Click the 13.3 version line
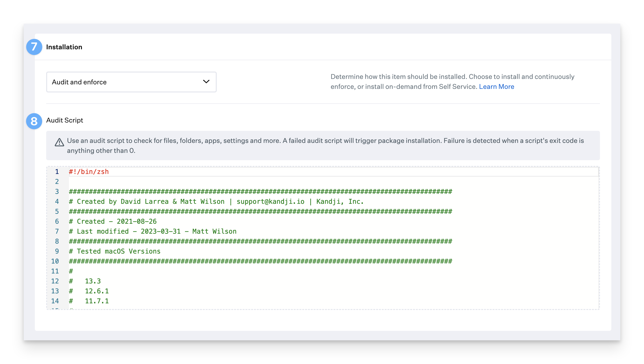 [93, 281]
